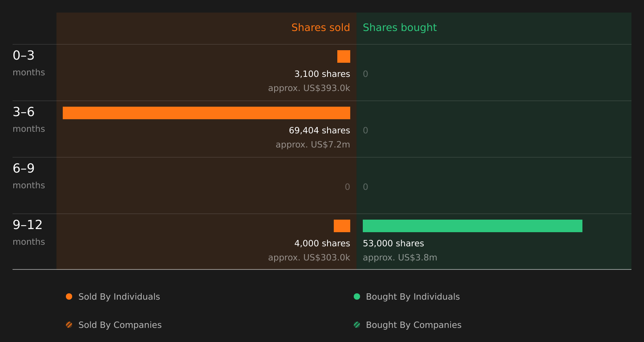Click the green Bought By Individuals legend dot
The image size is (644, 342).
coord(357,297)
